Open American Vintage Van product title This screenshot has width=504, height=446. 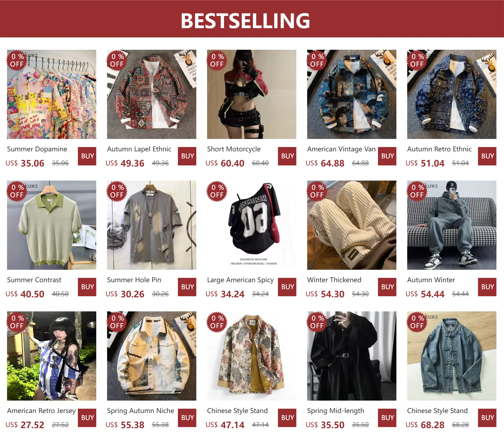tap(341, 149)
